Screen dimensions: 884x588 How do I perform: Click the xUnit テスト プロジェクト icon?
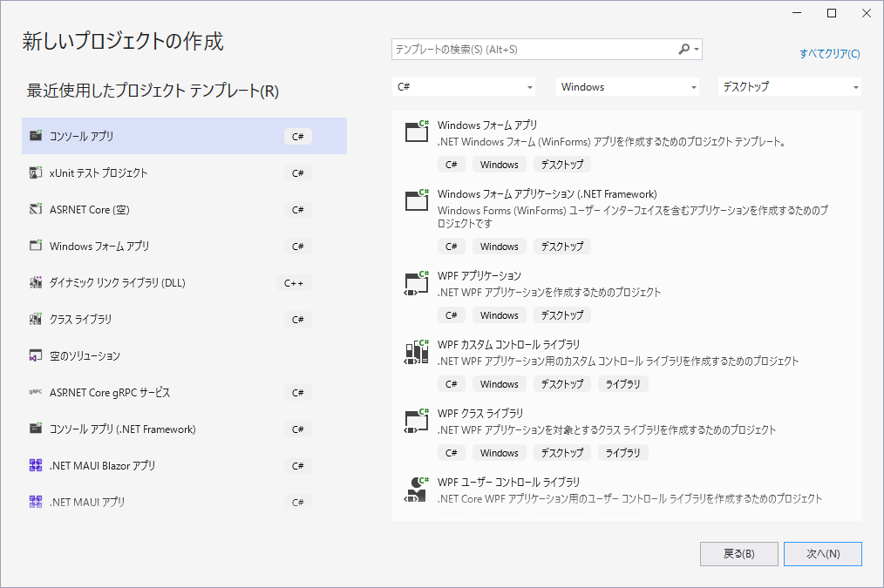point(36,172)
